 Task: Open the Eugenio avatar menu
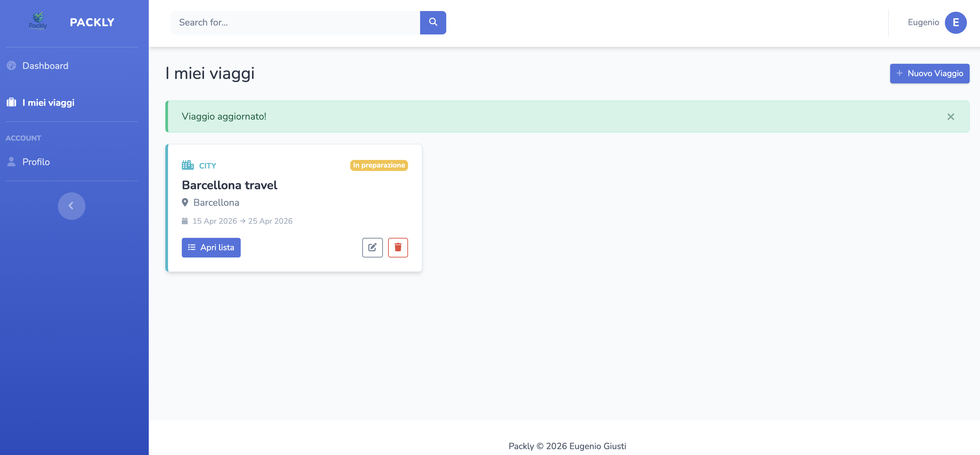[x=957, y=22]
